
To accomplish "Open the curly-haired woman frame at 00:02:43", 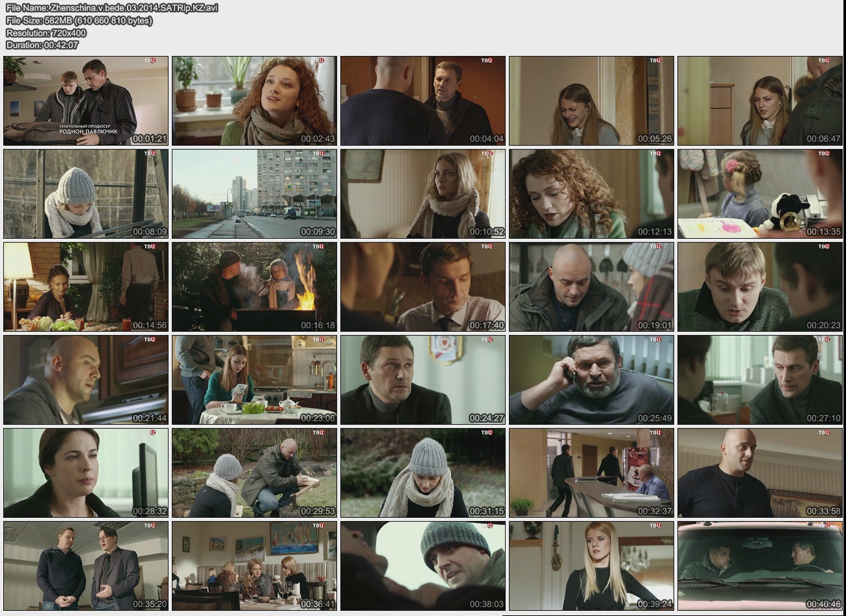I will (x=254, y=101).
